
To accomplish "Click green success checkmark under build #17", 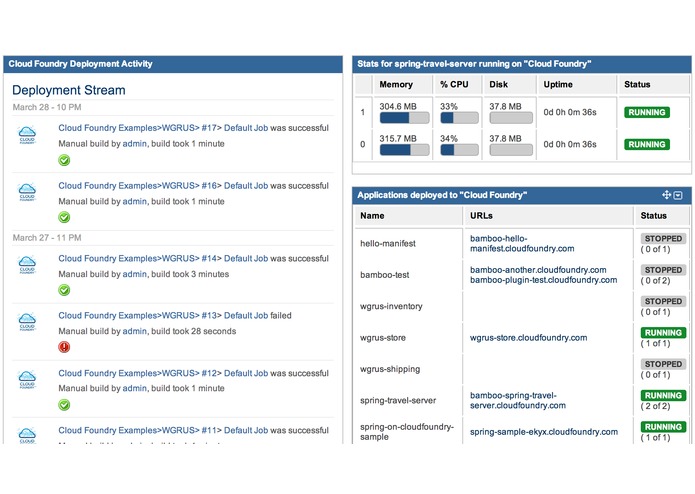I will [x=64, y=160].
